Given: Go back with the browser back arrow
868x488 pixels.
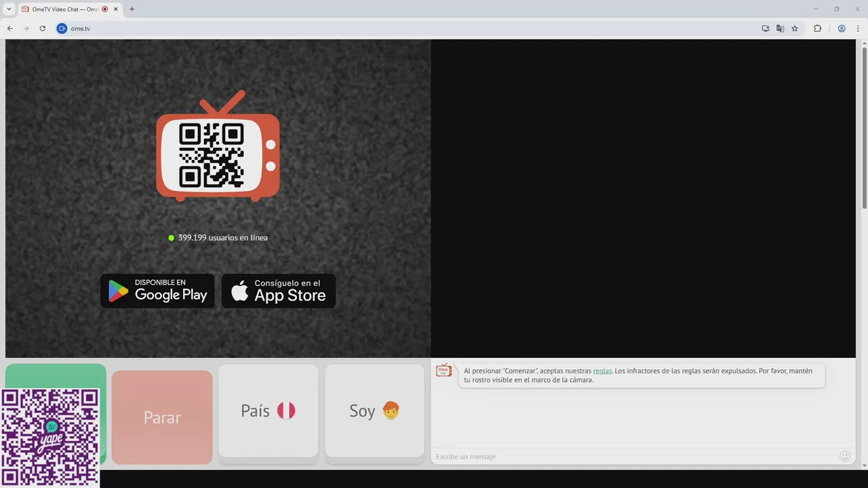Looking at the screenshot, I should 9,28.
